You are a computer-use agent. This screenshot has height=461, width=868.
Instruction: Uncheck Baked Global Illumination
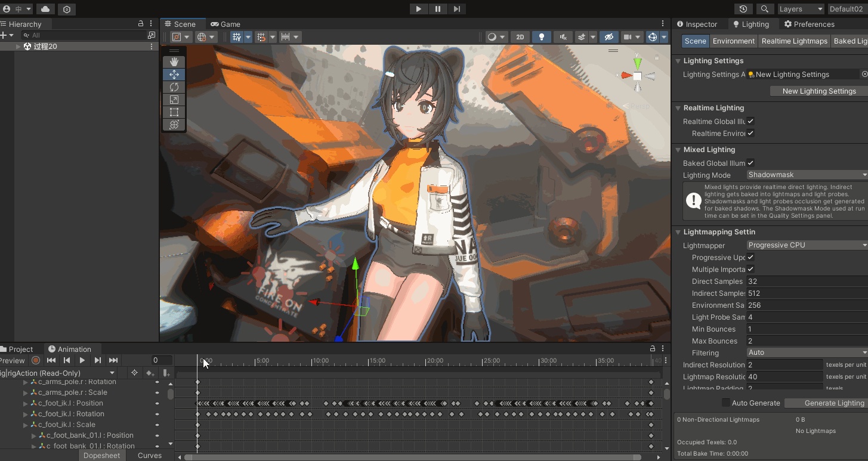click(x=750, y=163)
